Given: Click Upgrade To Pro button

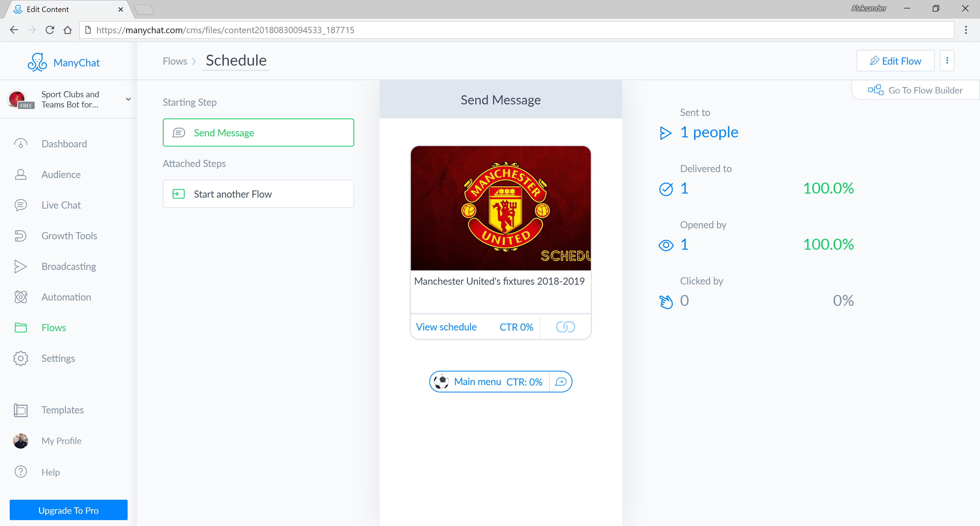Looking at the screenshot, I should pos(68,510).
